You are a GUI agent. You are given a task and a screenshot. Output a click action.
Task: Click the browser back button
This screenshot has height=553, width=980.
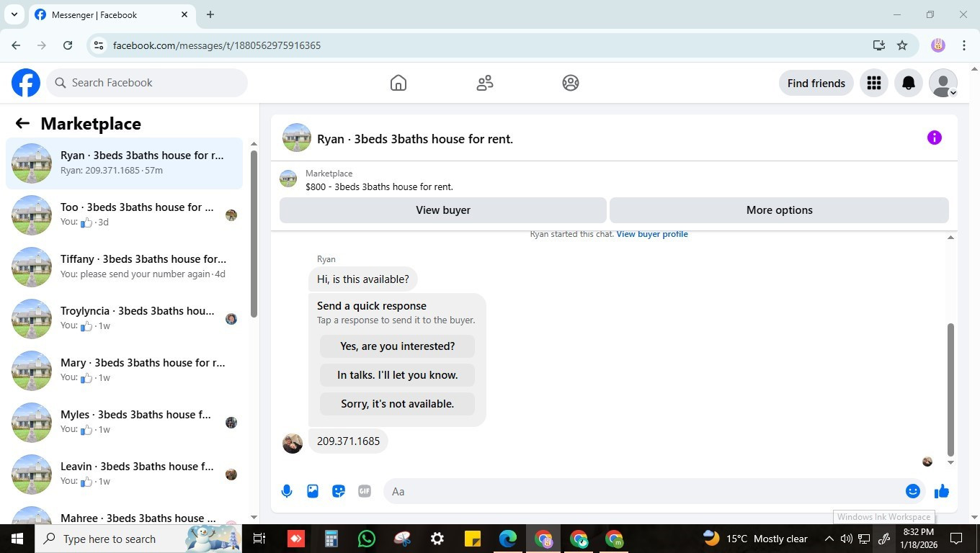coord(16,45)
